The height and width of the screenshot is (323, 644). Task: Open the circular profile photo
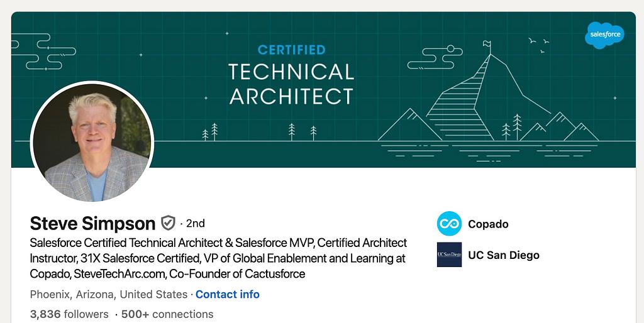[x=92, y=142]
